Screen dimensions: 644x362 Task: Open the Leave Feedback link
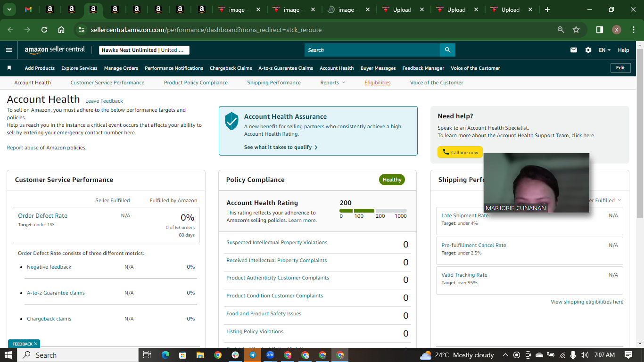tap(104, 101)
